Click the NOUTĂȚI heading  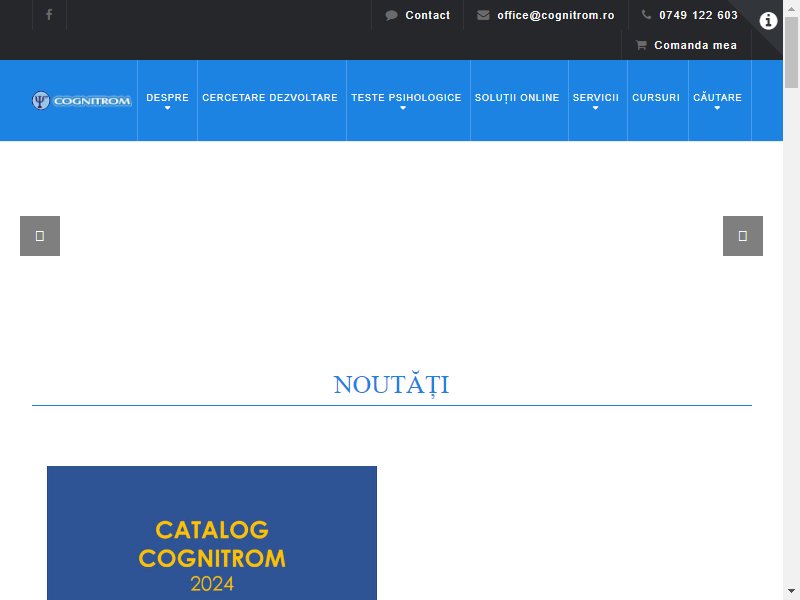pos(391,385)
